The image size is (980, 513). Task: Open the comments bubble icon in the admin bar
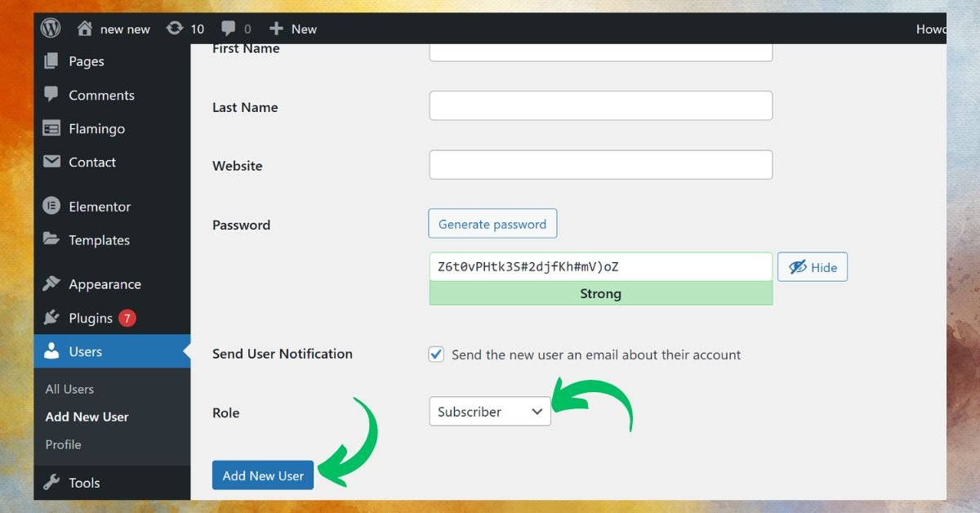228,29
